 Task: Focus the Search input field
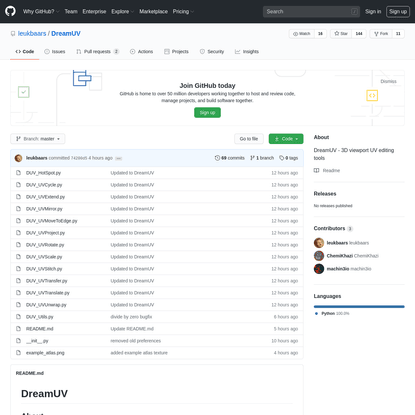click(x=311, y=11)
